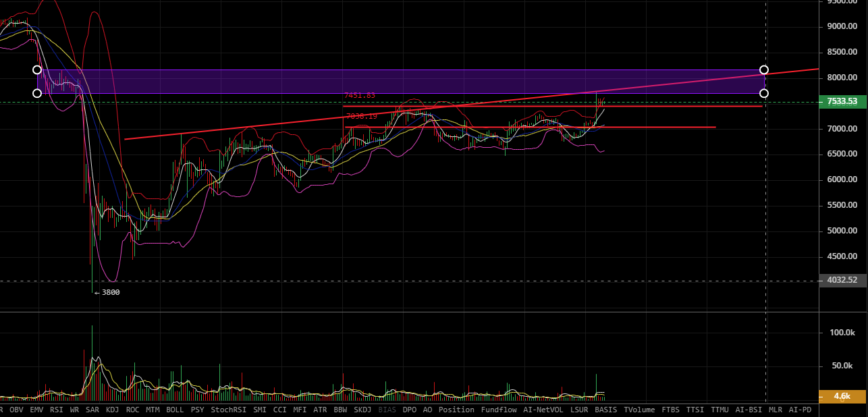Open the WR indicator tab
Viewport: 868px width, 417px height.
click(74, 410)
